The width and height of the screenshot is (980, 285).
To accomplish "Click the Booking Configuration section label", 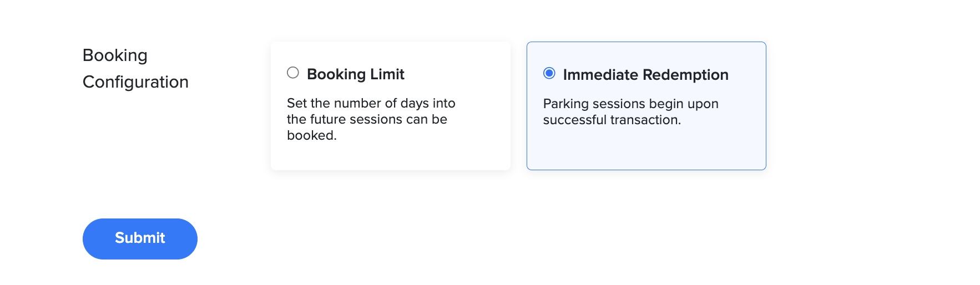I will point(135,69).
